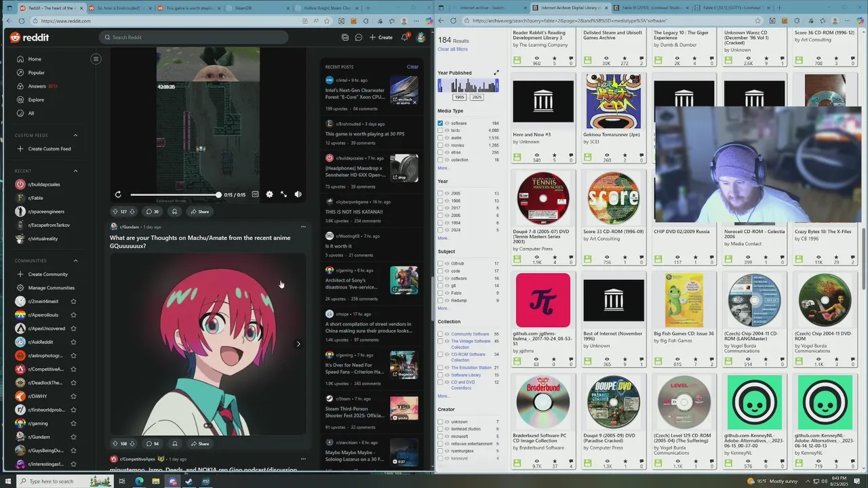
Task: Switch to SteamDB browser tab
Action: click(x=258, y=8)
